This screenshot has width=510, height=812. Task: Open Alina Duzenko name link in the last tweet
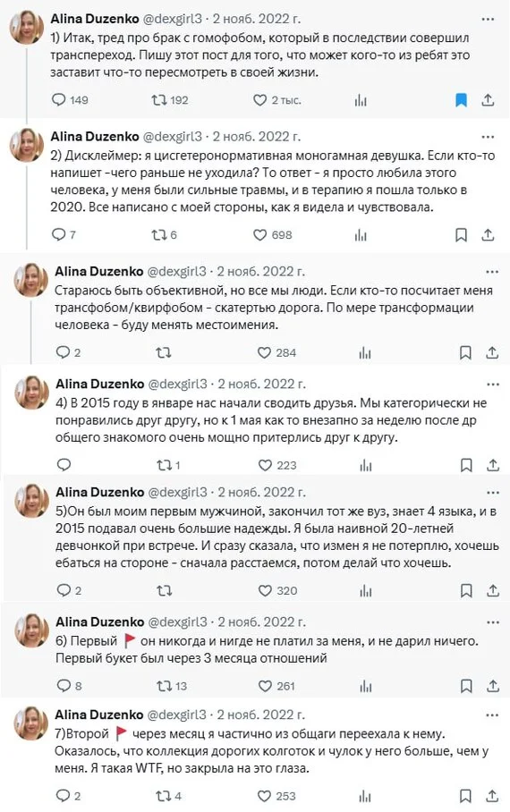click(99, 715)
